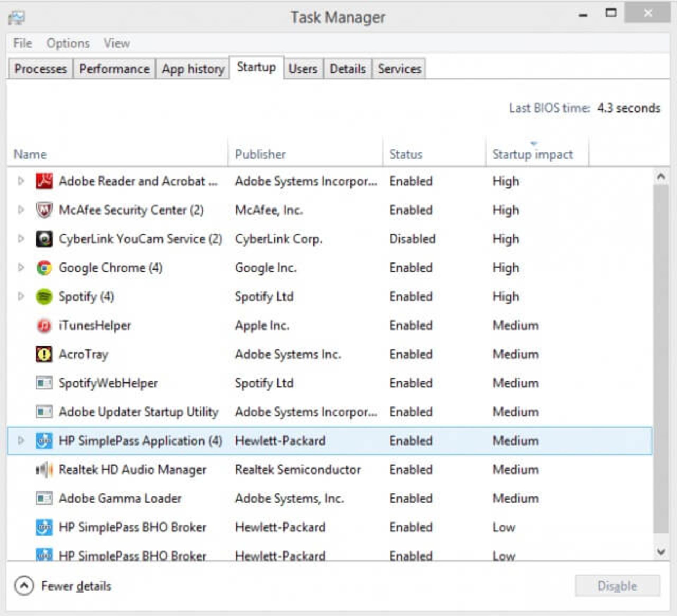
Task: Expand the Google Chrome (4) group
Action: tap(21, 268)
